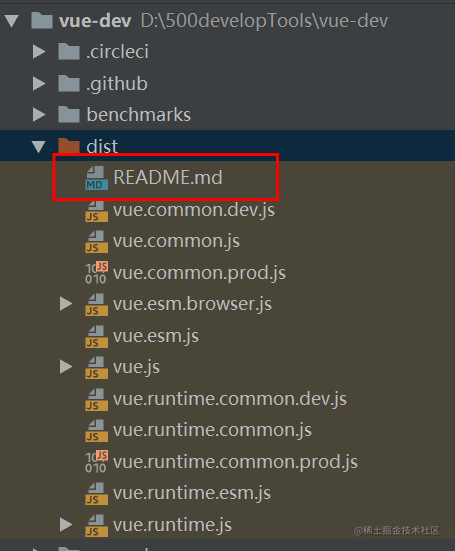This screenshot has width=455, height=551.
Task: Click the vue.runtime.common.prod.js binary icon
Action: pyautogui.click(x=96, y=461)
